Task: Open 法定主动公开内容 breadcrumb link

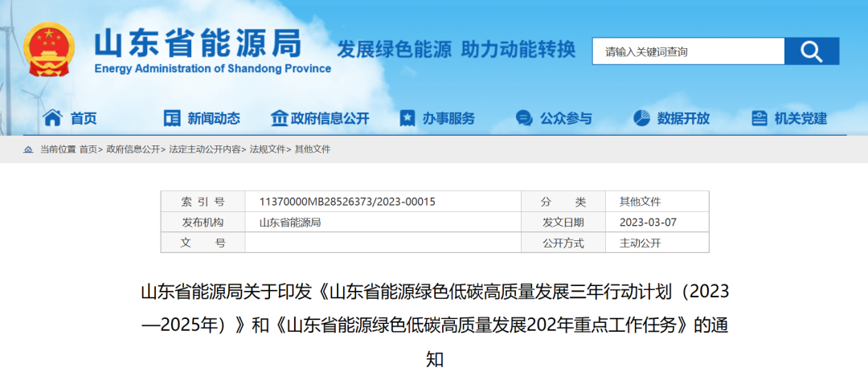Action: pos(204,149)
